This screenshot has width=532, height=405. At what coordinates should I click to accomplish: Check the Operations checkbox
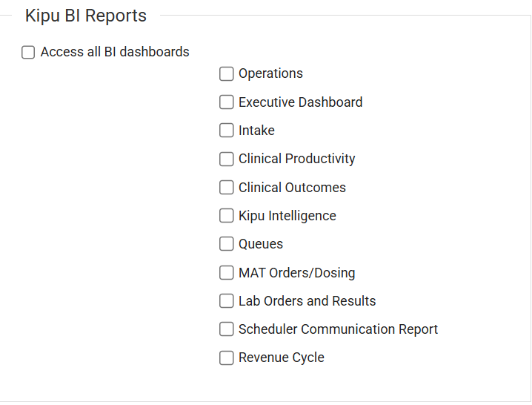click(227, 74)
